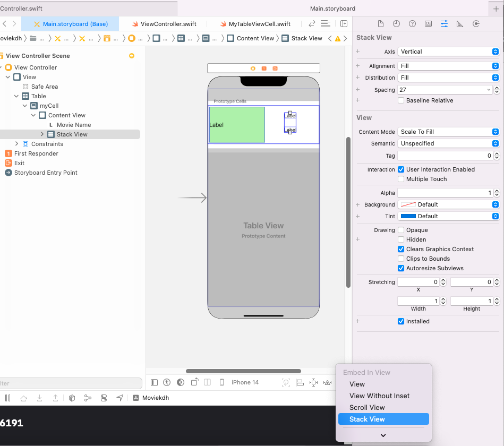504x446 pixels.
Task: Switch to ViewController.swift tab
Action: point(164,24)
